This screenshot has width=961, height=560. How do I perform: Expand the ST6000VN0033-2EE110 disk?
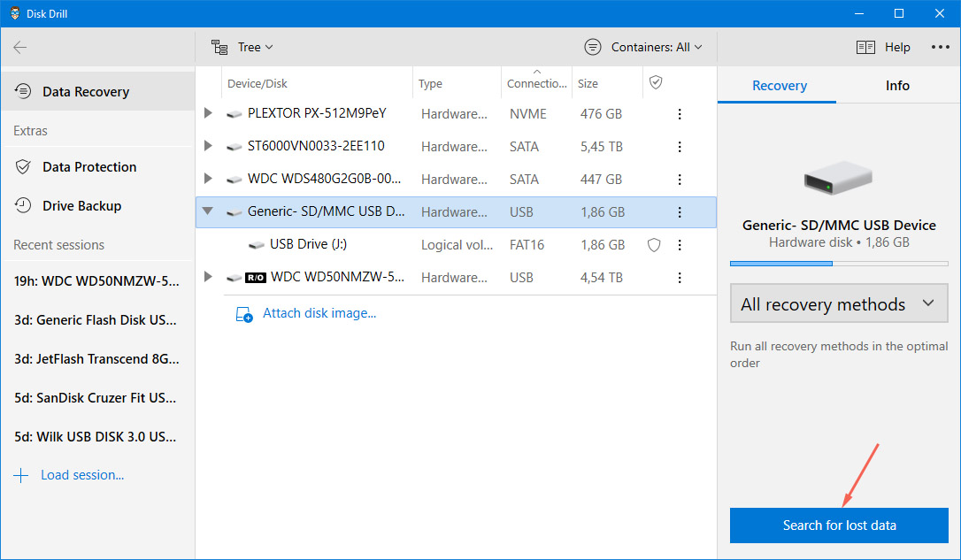click(x=208, y=146)
